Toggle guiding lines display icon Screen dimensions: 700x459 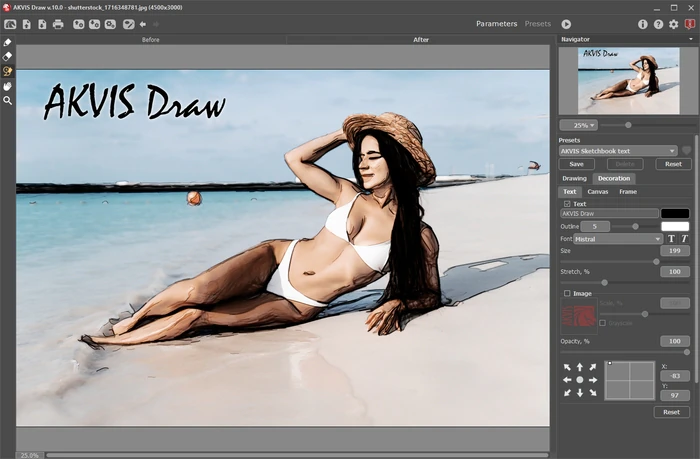pos(129,24)
